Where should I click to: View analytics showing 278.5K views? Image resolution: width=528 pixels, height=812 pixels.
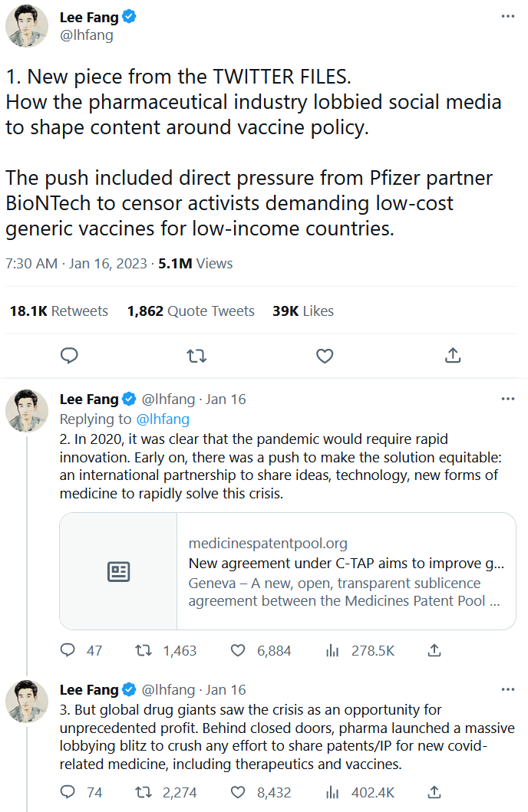point(332,650)
